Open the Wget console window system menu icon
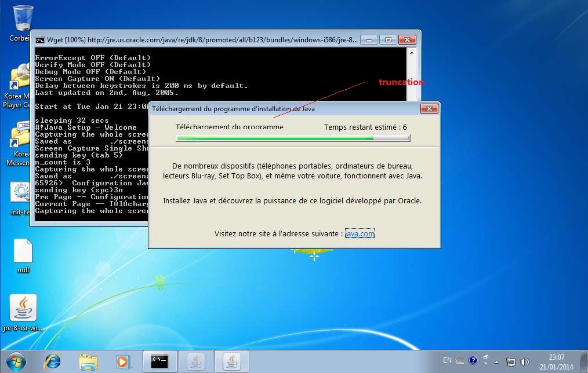 tap(39, 40)
